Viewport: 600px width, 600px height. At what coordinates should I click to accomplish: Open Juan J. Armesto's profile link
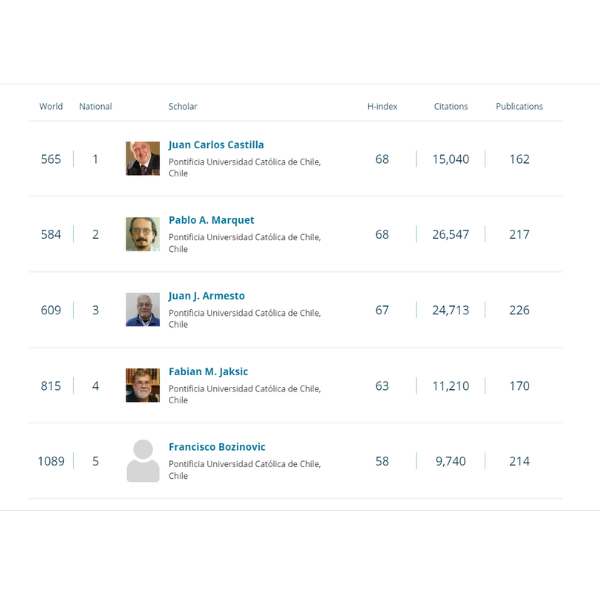coord(207,296)
